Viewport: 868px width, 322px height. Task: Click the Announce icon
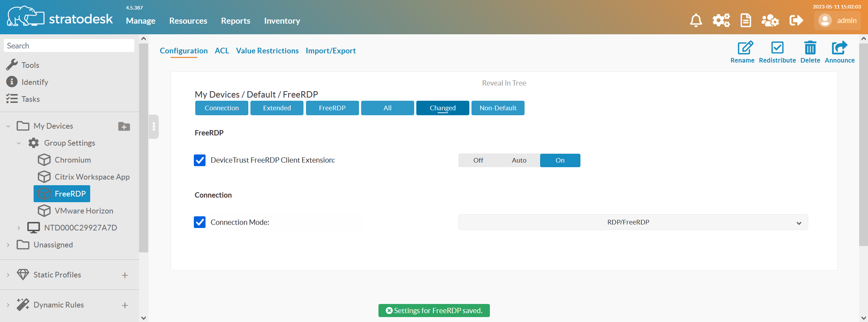(x=839, y=48)
